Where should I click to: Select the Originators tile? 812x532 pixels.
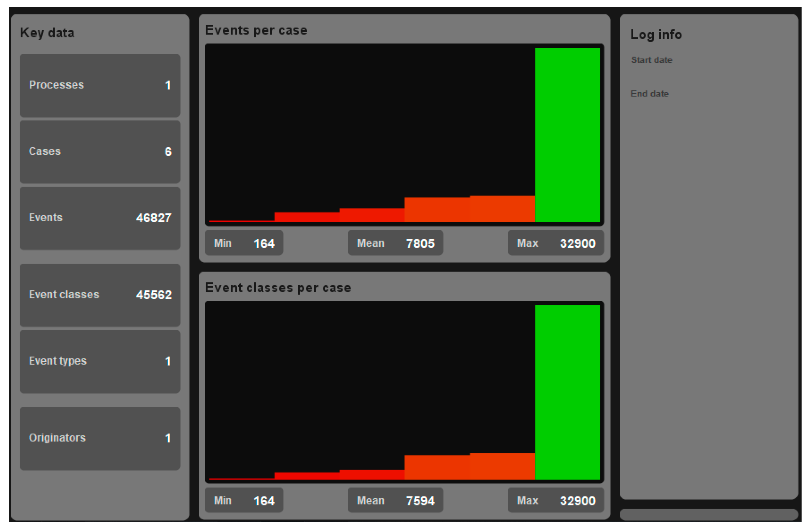[x=99, y=439]
